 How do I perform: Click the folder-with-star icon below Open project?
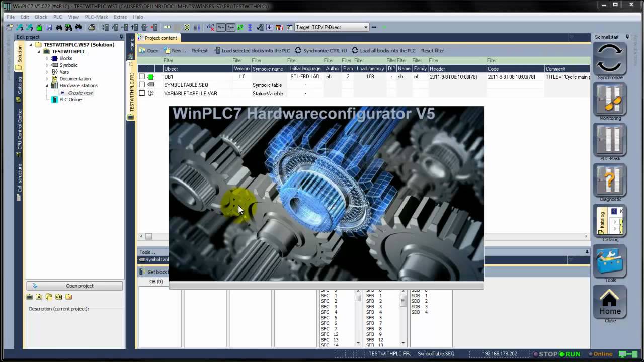[39, 297]
